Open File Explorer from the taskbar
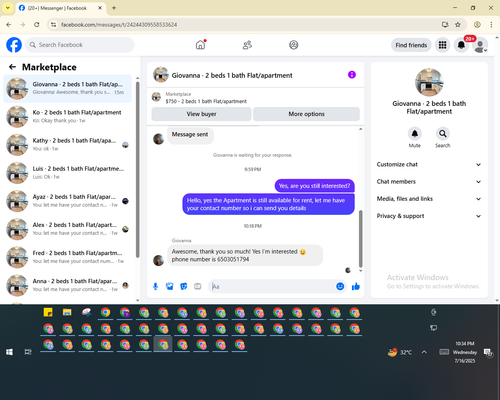 pyautogui.click(x=67, y=312)
